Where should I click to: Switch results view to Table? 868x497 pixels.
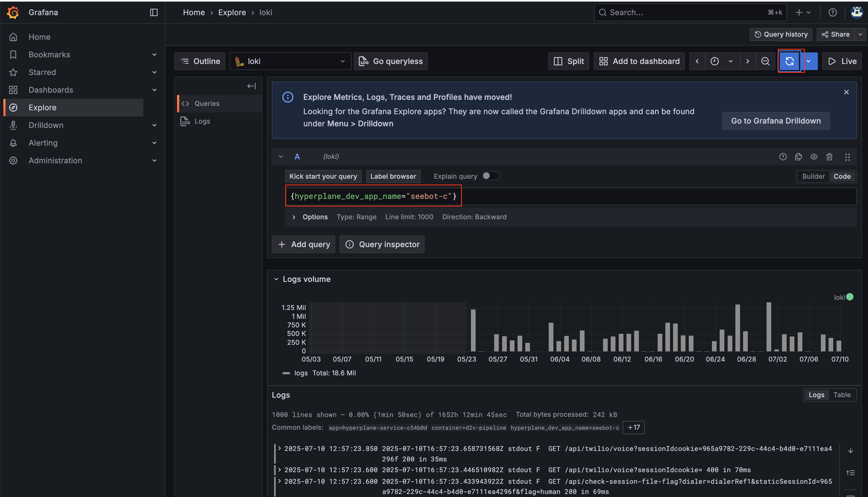click(x=842, y=395)
